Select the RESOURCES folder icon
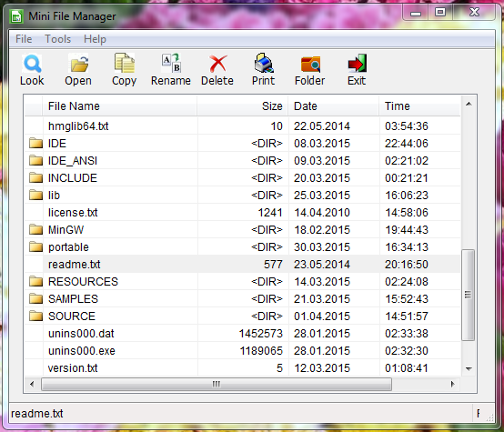The width and height of the screenshot is (504, 432). (35, 282)
